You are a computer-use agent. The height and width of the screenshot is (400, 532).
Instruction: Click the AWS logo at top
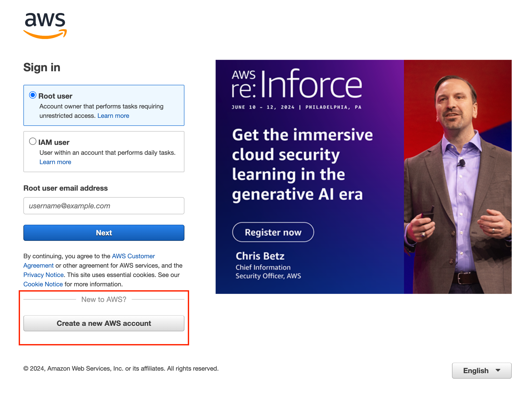point(45,25)
